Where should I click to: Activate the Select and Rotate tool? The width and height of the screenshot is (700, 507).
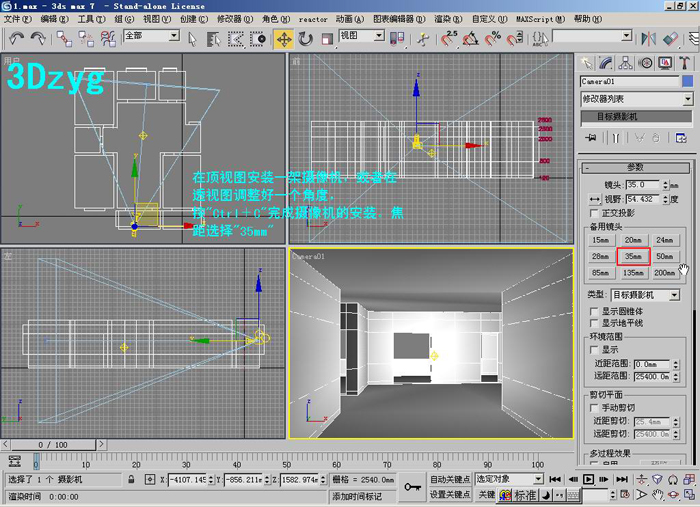coord(305,39)
